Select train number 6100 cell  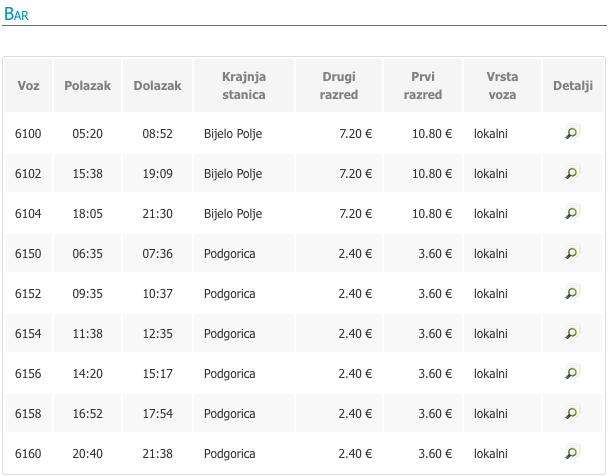pyautogui.click(x=28, y=134)
